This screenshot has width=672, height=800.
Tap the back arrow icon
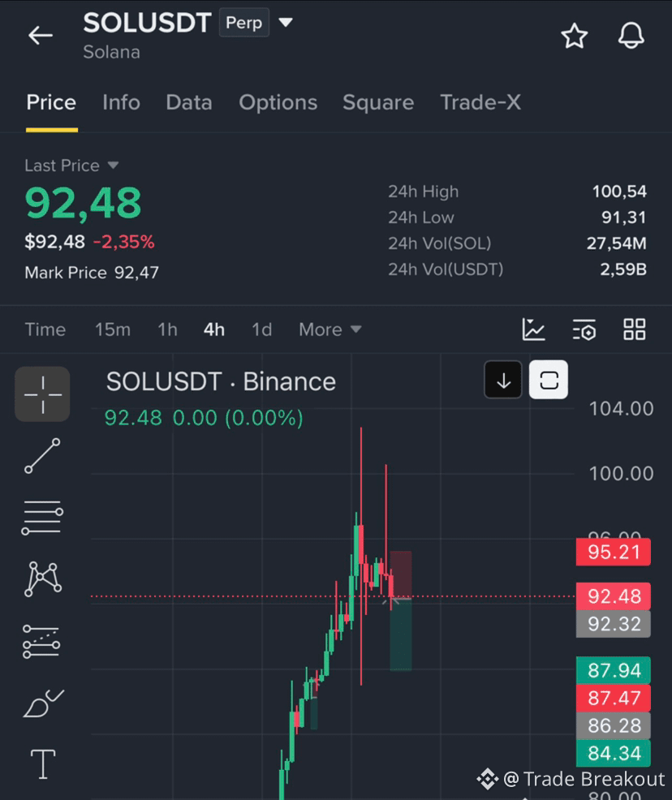[x=41, y=36]
